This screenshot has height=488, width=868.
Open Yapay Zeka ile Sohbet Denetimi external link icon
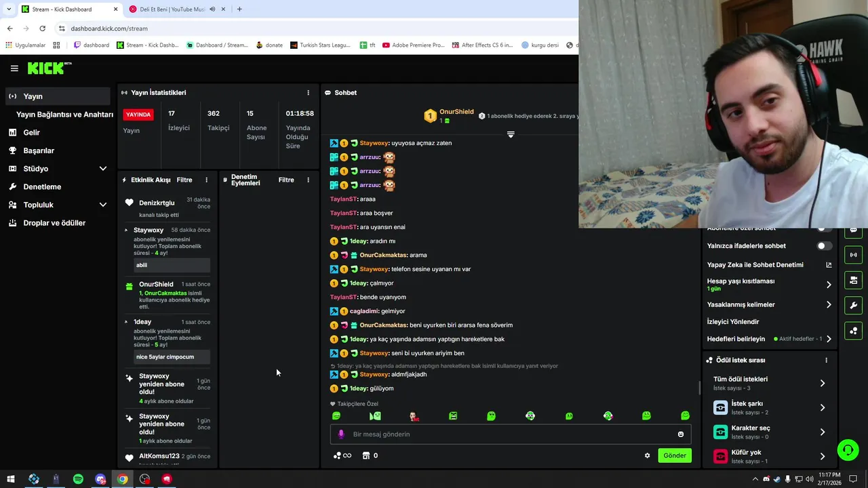pos(829,265)
